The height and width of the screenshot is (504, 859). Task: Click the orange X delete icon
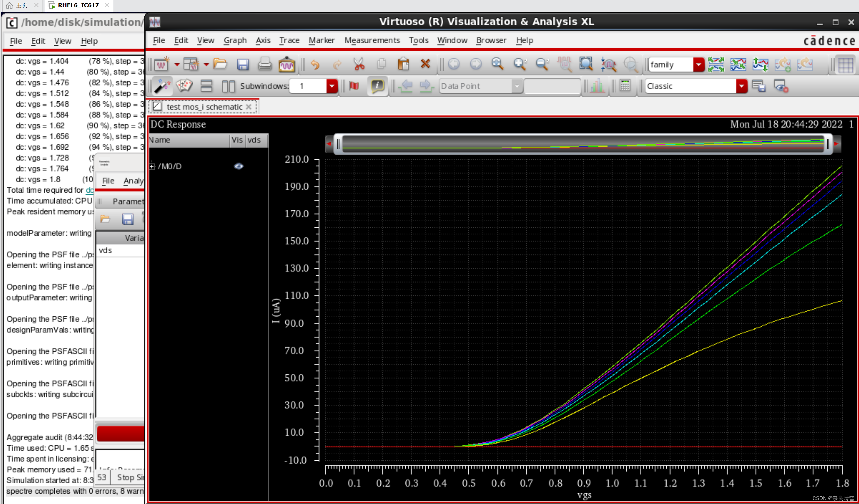point(425,64)
